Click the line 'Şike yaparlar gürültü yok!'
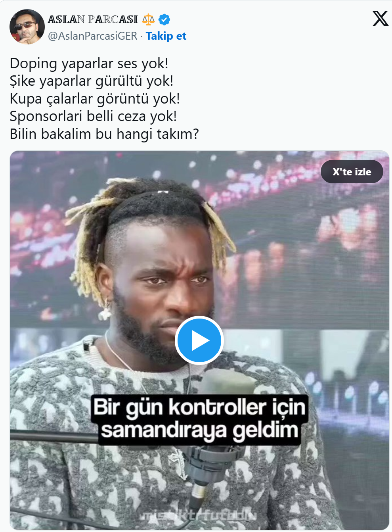392x532 pixels. point(92,81)
